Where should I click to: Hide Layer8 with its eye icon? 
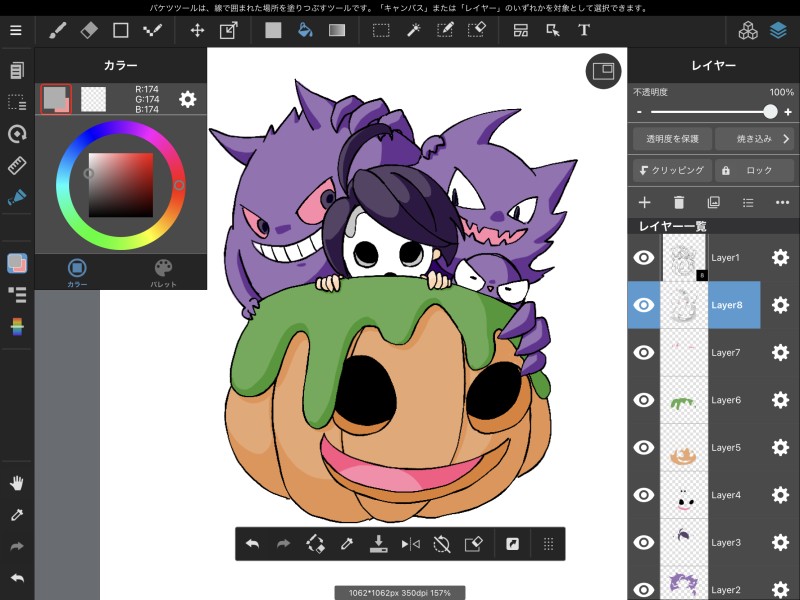point(644,305)
